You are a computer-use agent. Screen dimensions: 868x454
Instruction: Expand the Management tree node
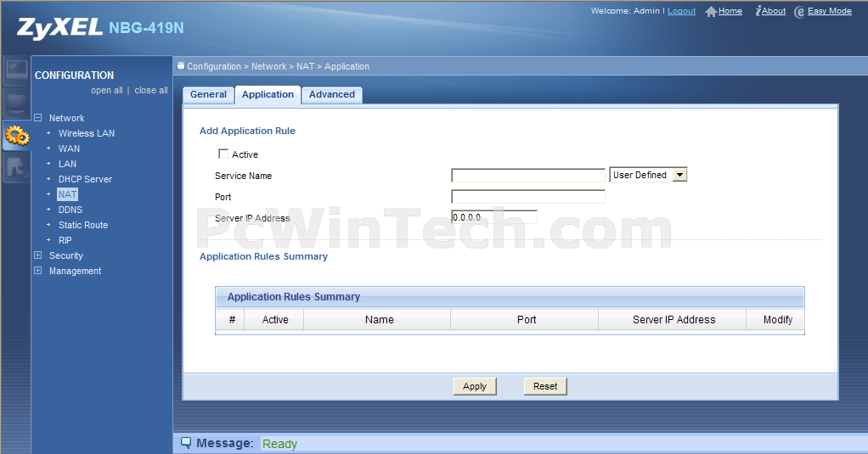tap(37, 271)
